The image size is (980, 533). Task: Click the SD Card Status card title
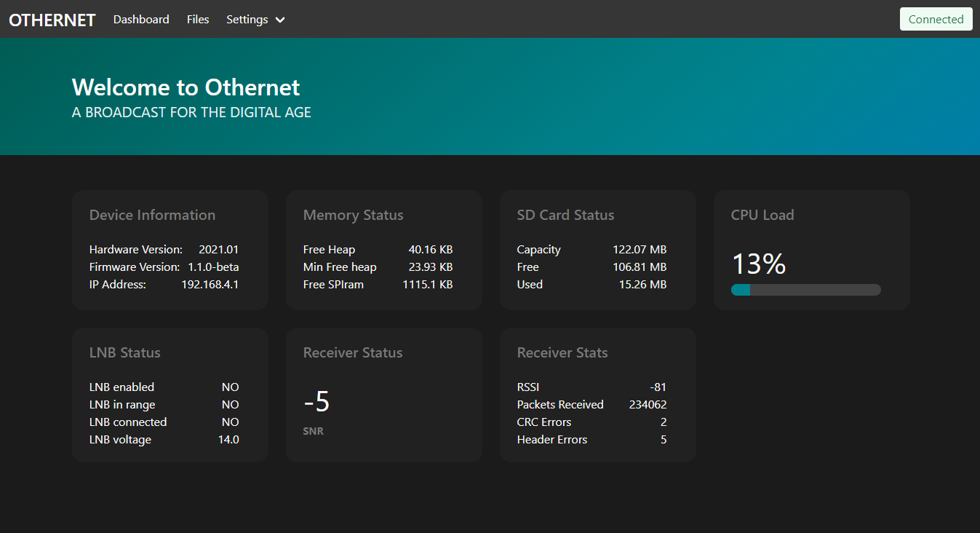click(x=565, y=215)
